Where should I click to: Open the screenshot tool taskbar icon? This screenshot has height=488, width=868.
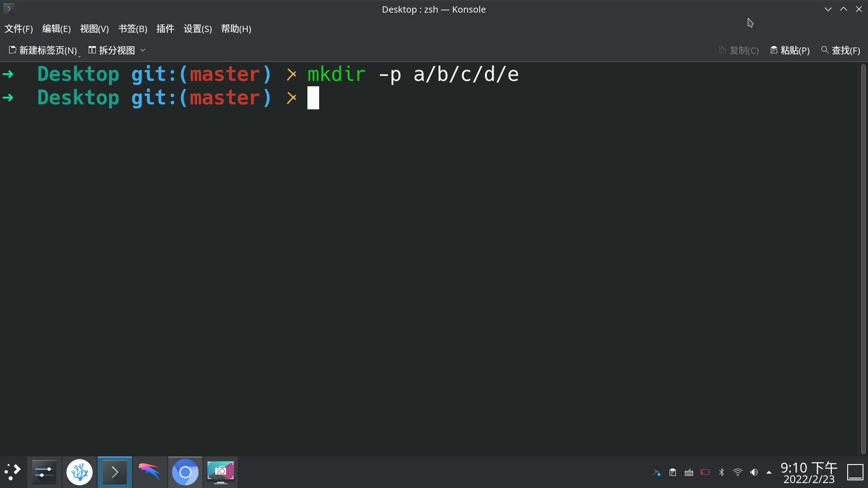click(x=221, y=472)
